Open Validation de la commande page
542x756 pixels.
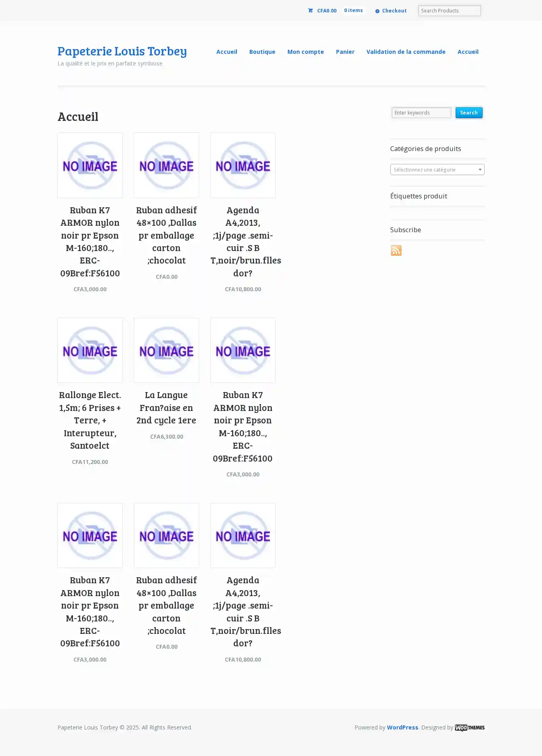(406, 52)
